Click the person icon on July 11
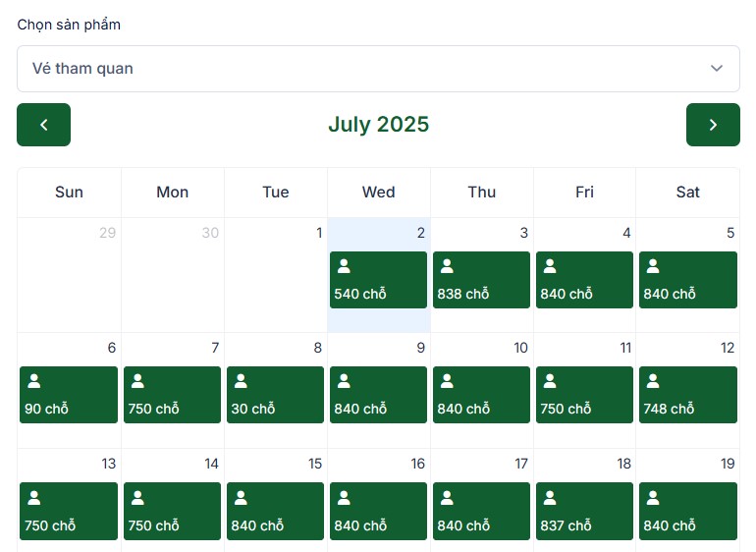Viewport: 756px width, 552px height. tap(550, 381)
